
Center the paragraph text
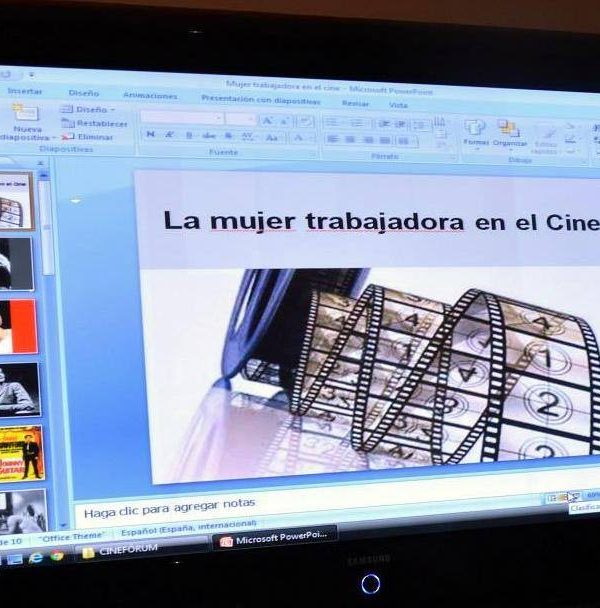[x=349, y=139]
